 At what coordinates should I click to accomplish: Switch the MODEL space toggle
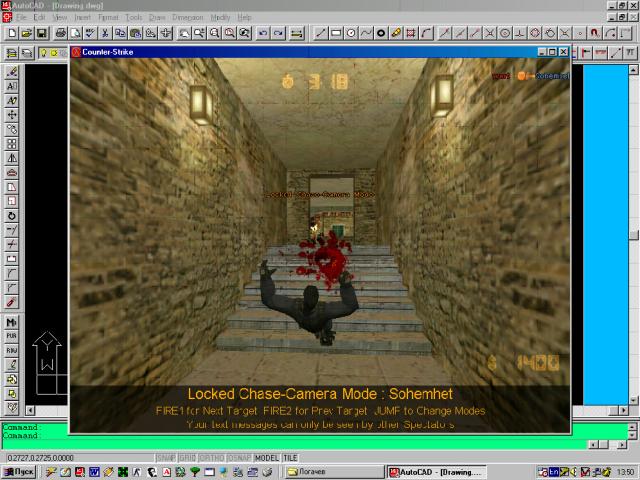point(267,458)
